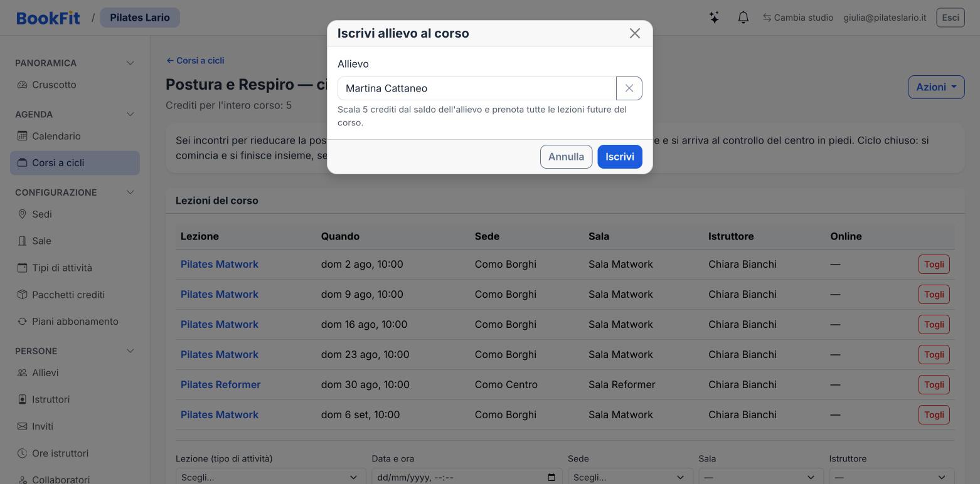Open Collaboratori in the sidebar

(x=75, y=479)
